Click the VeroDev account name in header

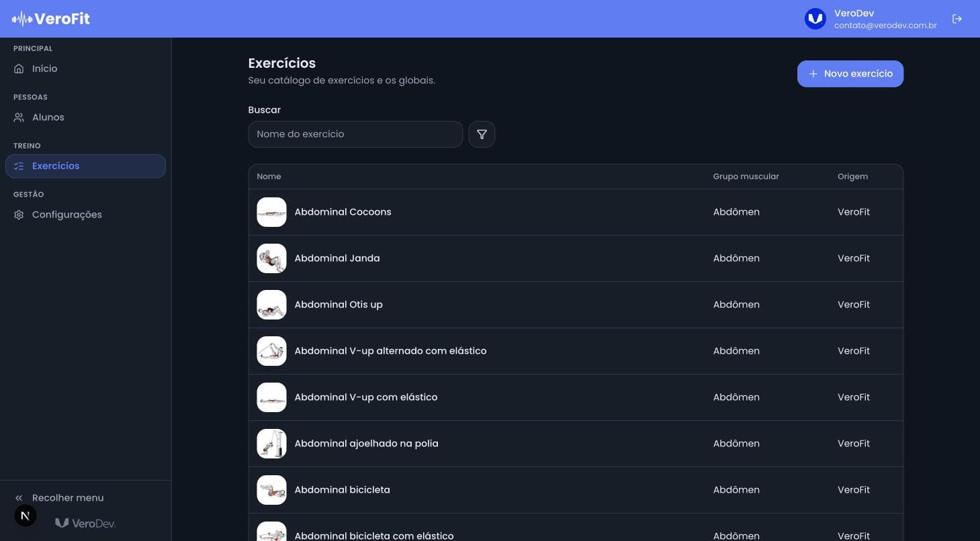[854, 13]
